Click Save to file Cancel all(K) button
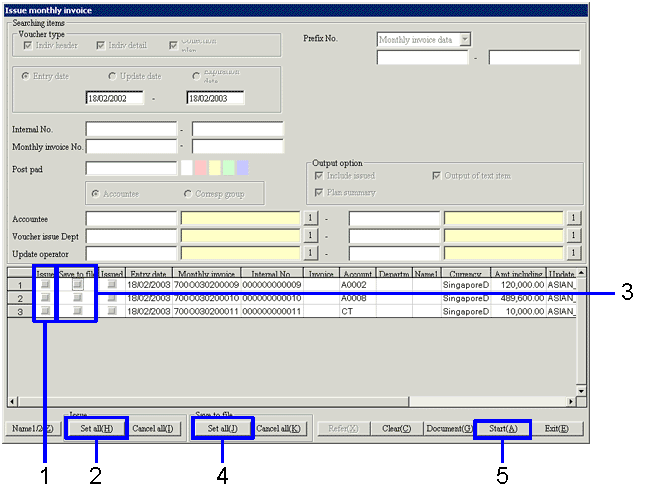The width and height of the screenshot is (645, 493). point(279,428)
